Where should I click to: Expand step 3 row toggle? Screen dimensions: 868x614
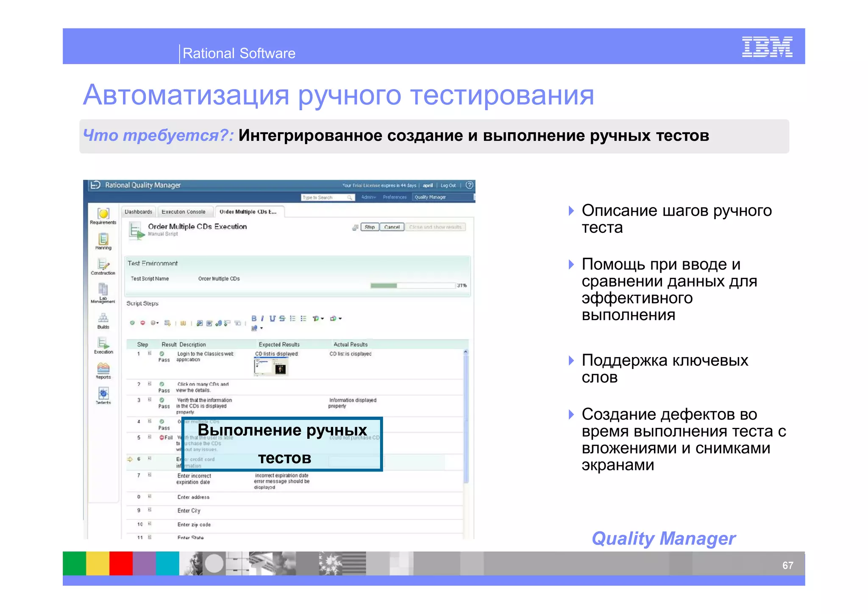tap(150, 399)
